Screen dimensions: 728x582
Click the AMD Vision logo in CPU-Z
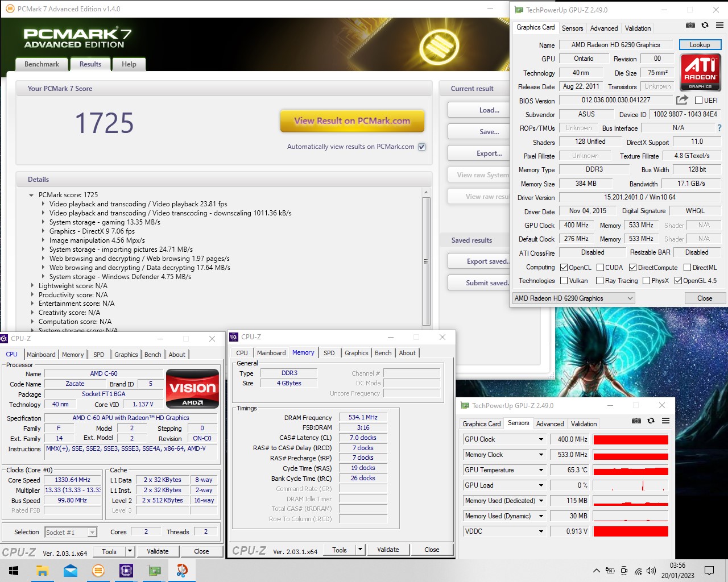(x=193, y=389)
